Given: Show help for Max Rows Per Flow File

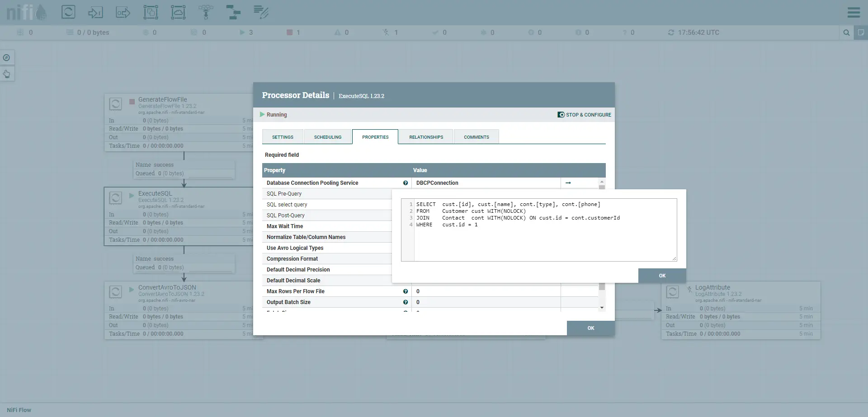Looking at the screenshot, I should [406, 291].
